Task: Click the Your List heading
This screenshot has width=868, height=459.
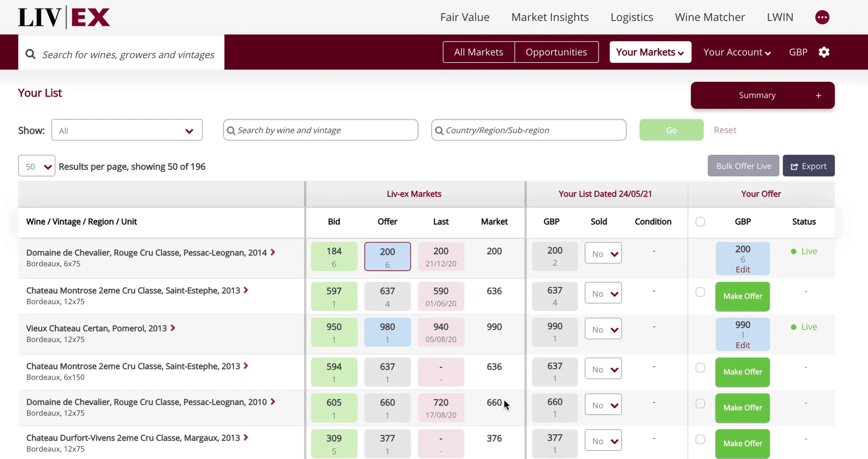Action: point(40,93)
